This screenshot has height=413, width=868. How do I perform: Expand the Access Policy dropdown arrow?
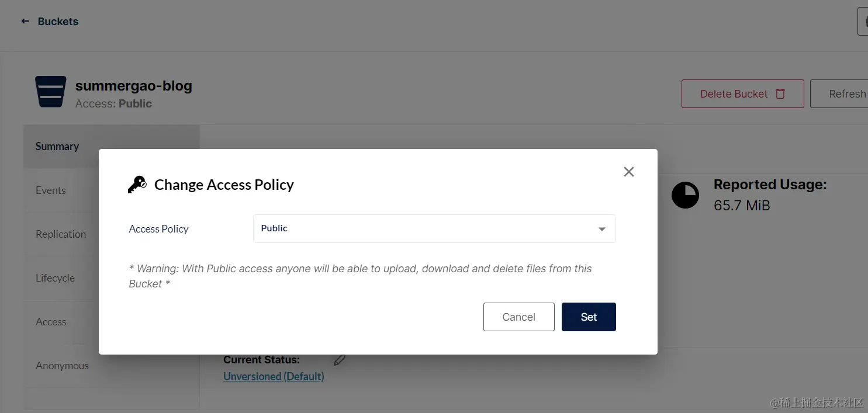click(601, 229)
